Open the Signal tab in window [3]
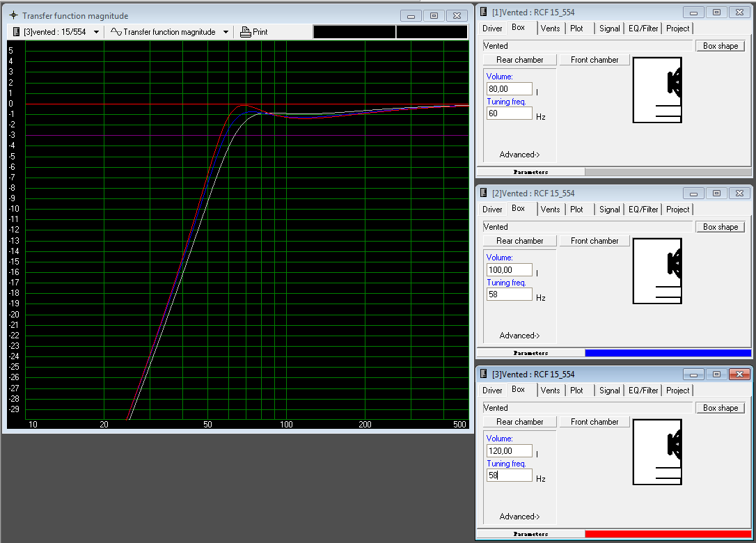756x543 pixels. (609, 390)
